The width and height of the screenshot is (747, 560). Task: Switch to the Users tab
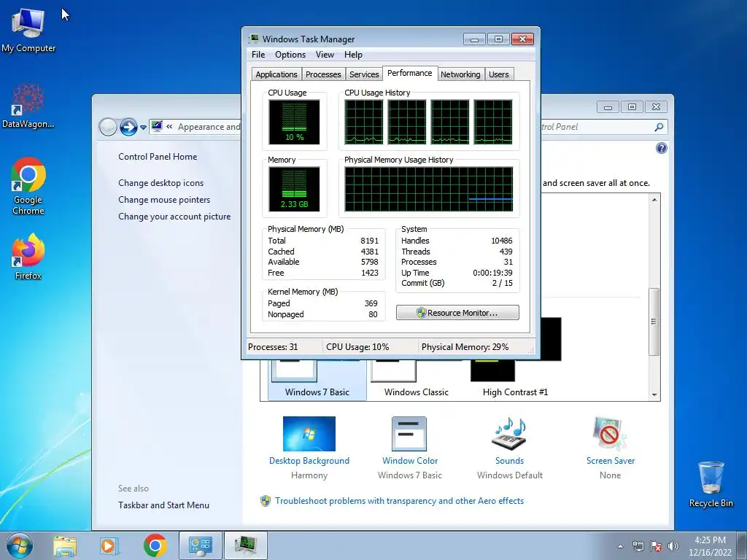[x=499, y=74]
